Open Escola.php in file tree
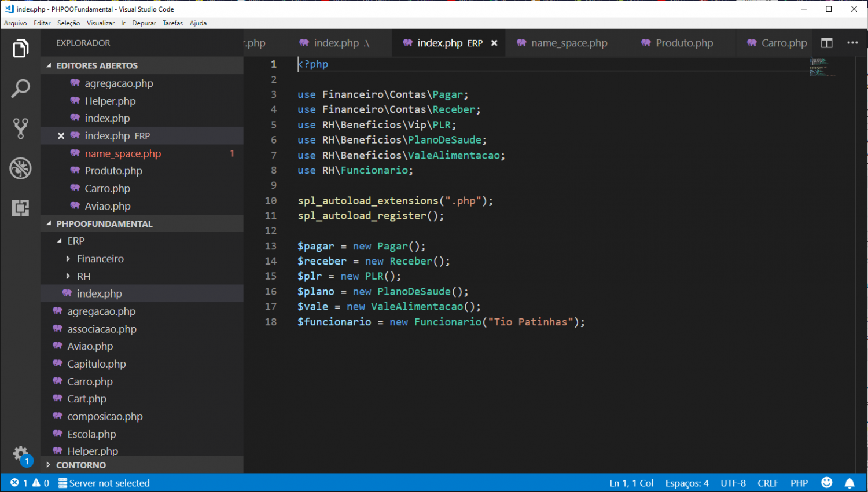The height and width of the screenshot is (492, 868). pyautogui.click(x=142, y=434)
